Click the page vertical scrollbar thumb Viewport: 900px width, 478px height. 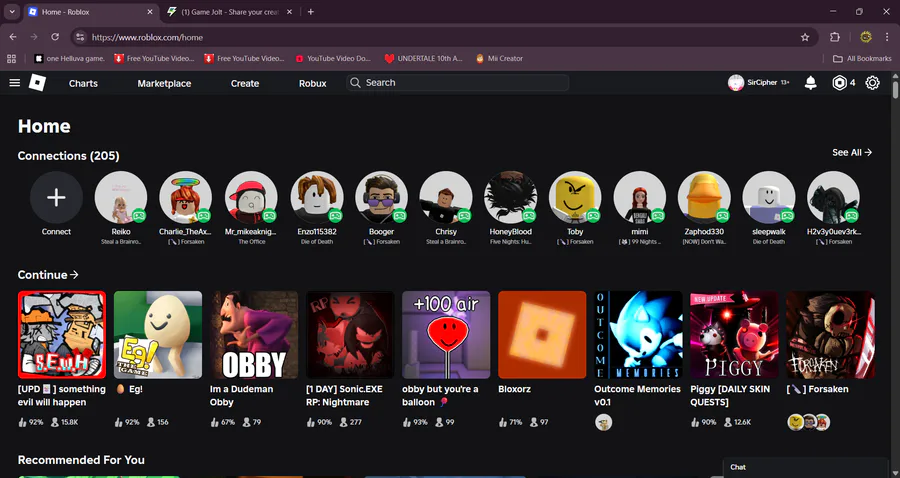(x=895, y=88)
